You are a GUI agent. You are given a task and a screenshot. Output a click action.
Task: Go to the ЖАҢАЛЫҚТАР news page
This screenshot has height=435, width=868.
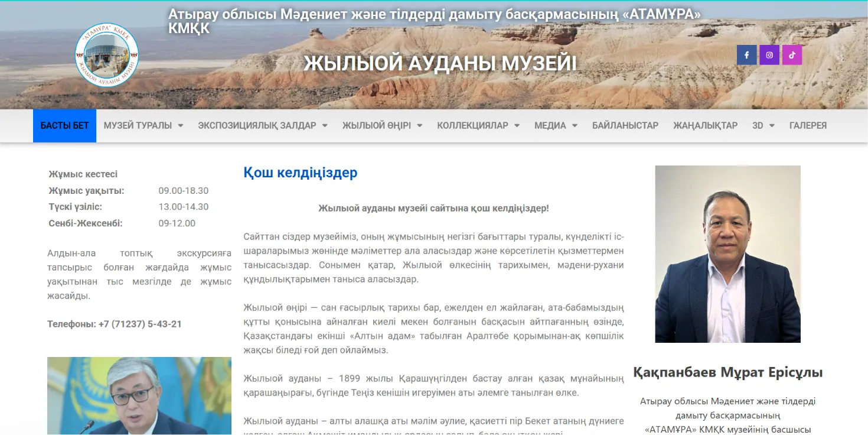click(705, 125)
